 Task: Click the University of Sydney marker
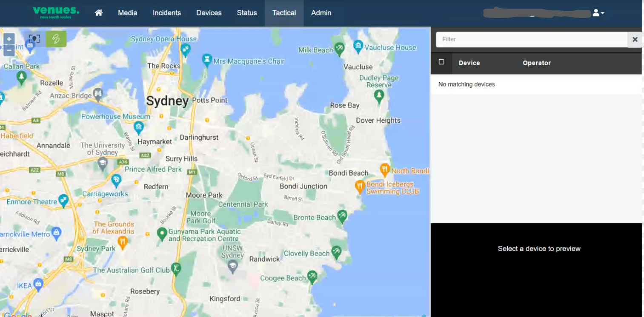tap(102, 163)
